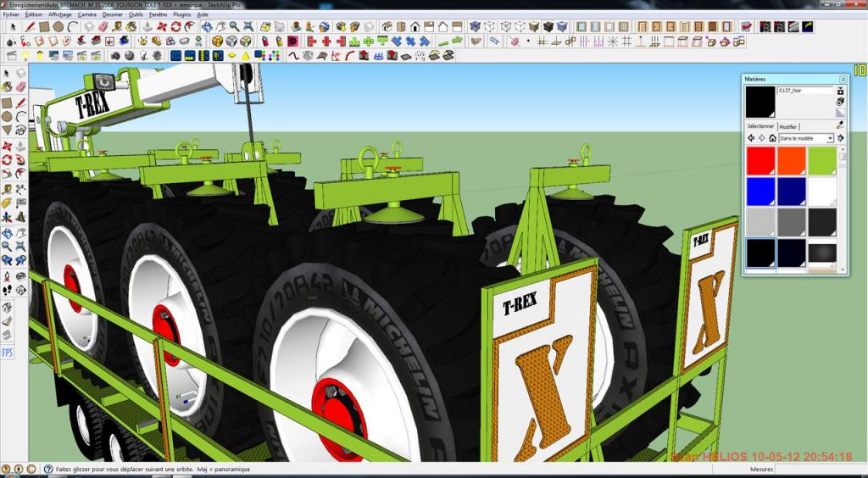Viewport: 868px width, 478px height.
Task: Enable X-Ray face style icon
Action: pyautogui.click(x=475, y=26)
